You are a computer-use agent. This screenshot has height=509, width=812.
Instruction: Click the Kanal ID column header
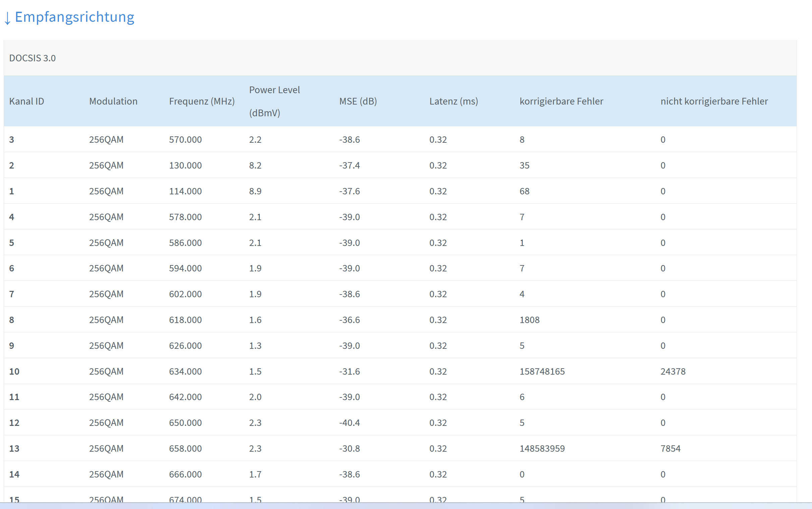click(x=26, y=101)
